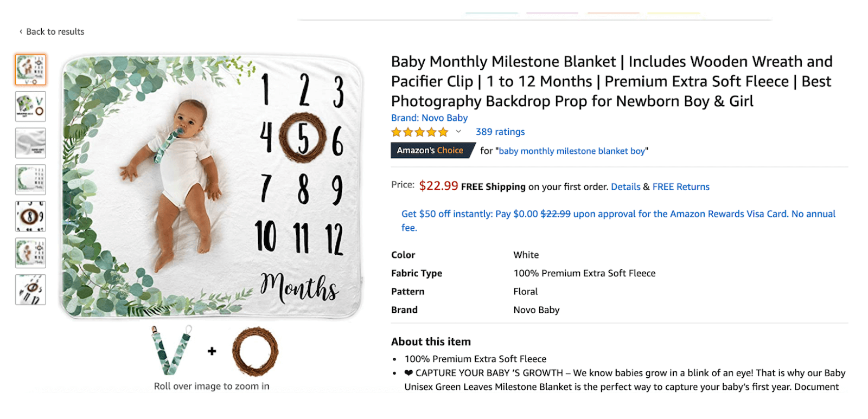Click the five-star rating icons
The width and height of the screenshot is (868, 419).
click(x=419, y=132)
